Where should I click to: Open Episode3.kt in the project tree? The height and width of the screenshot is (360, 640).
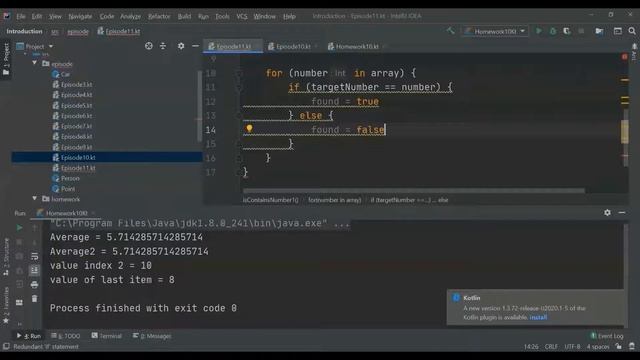76,84
